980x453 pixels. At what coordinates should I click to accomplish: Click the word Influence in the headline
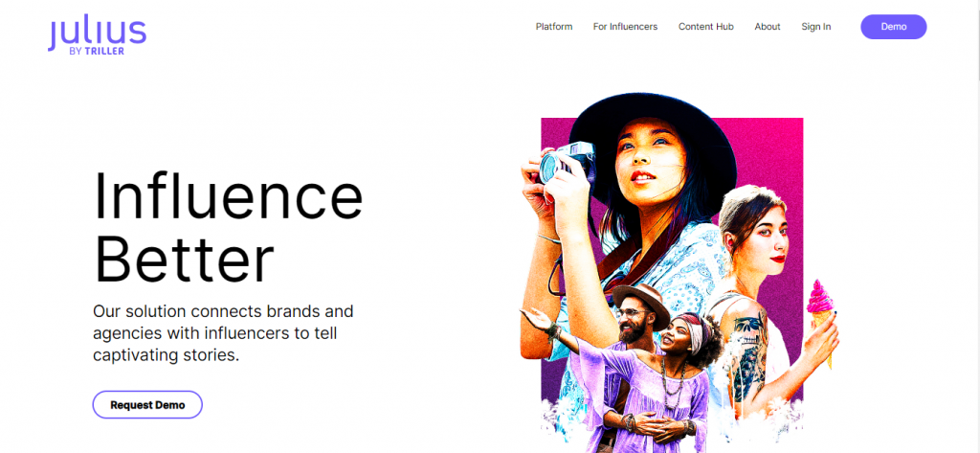[228, 196]
